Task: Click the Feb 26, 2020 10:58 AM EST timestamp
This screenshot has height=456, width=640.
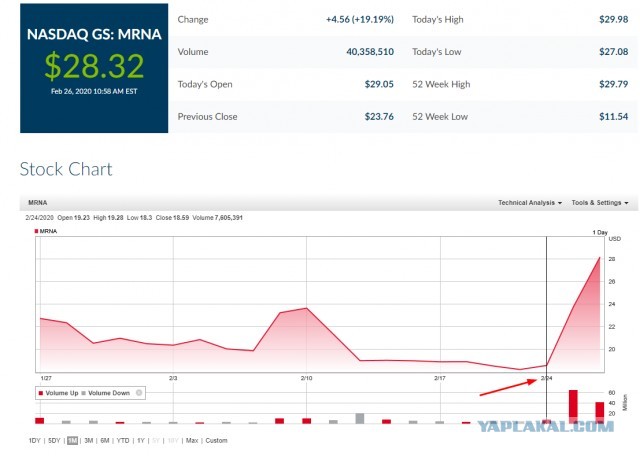Action: point(94,91)
